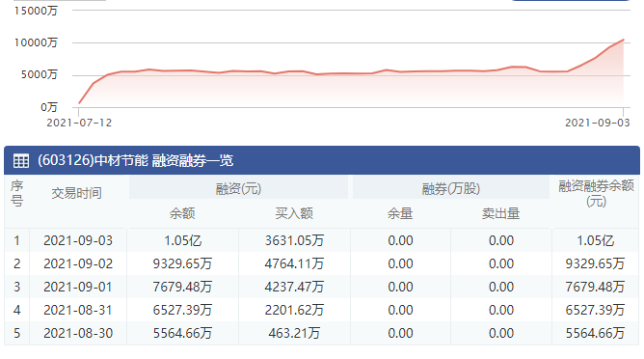Click 融资余额 1.05亿 in 2021-09-03 row
This screenshot has height=359, width=644.
point(183,240)
